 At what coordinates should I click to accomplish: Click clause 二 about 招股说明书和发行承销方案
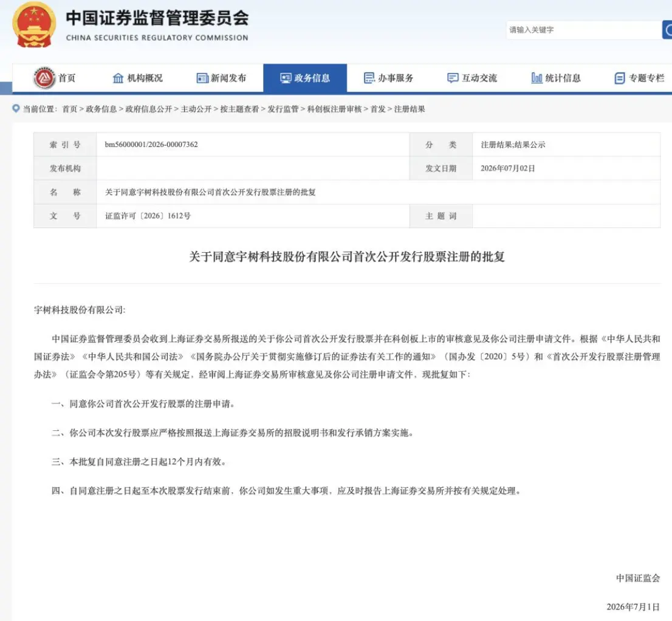pos(233,433)
